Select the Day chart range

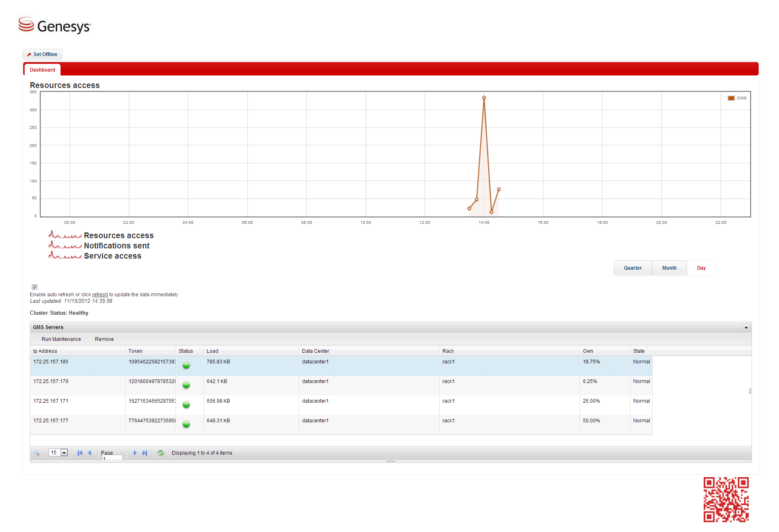pos(701,268)
